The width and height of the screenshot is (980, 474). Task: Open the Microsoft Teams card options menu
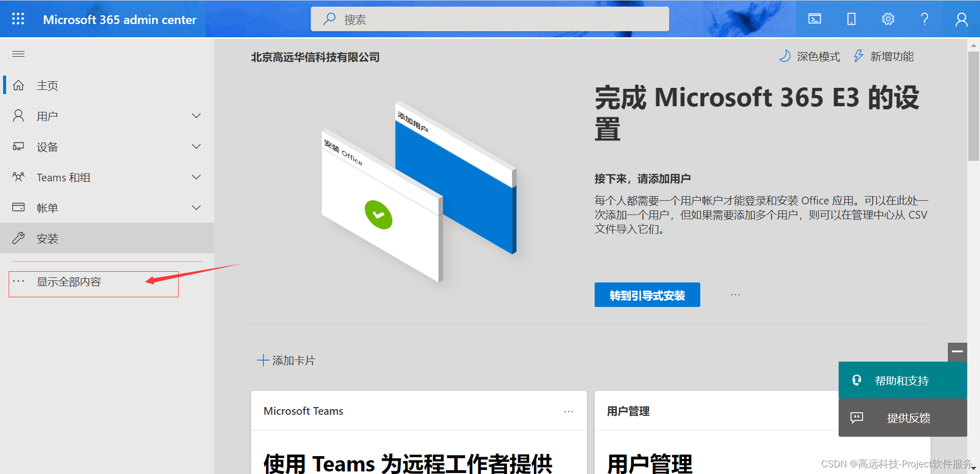568,411
